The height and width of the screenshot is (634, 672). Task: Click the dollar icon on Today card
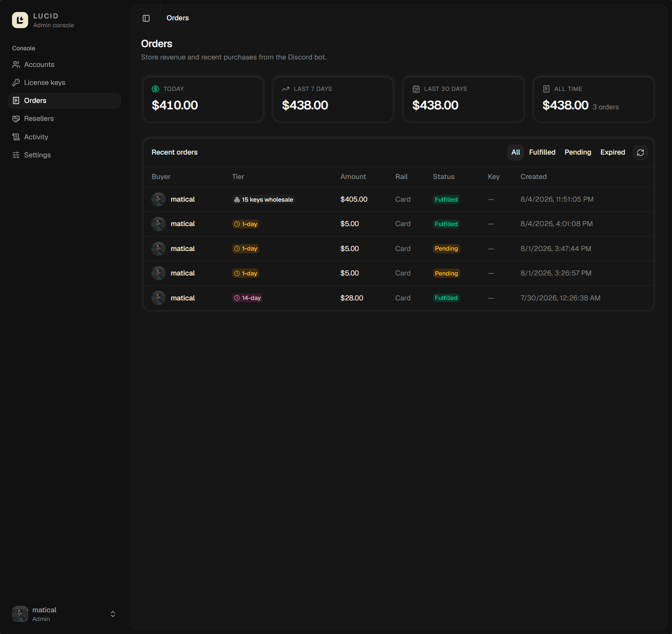[x=156, y=89]
